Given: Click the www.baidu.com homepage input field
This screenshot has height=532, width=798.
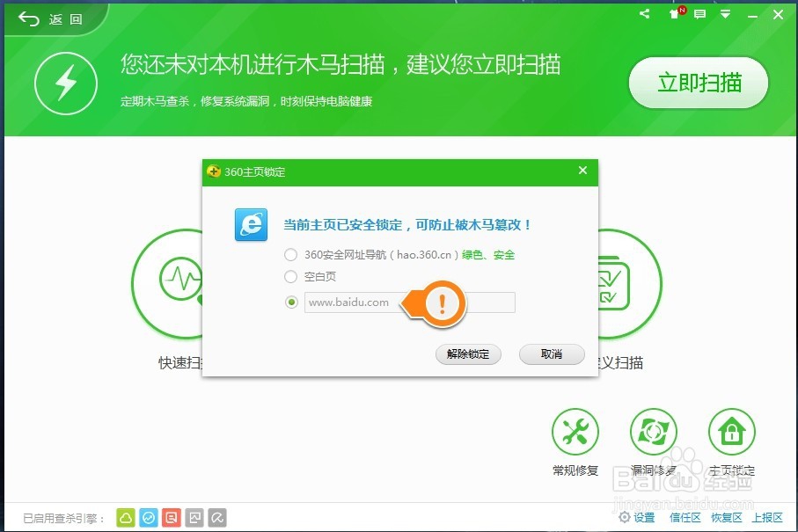Looking at the screenshot, I should pos(410,302).
